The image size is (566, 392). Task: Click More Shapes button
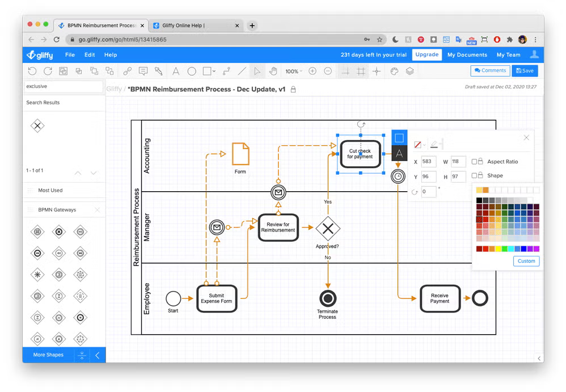(x=48, y=355)
